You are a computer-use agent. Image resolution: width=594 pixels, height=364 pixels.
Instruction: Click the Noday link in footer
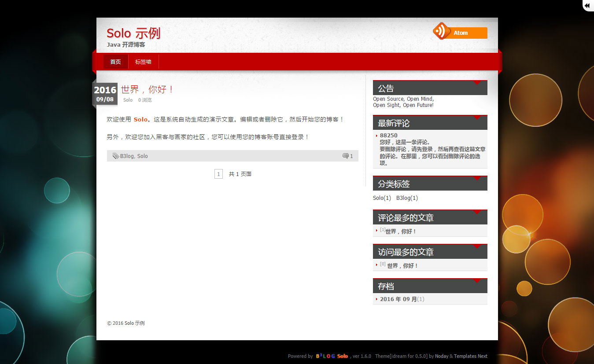[441, 356]
